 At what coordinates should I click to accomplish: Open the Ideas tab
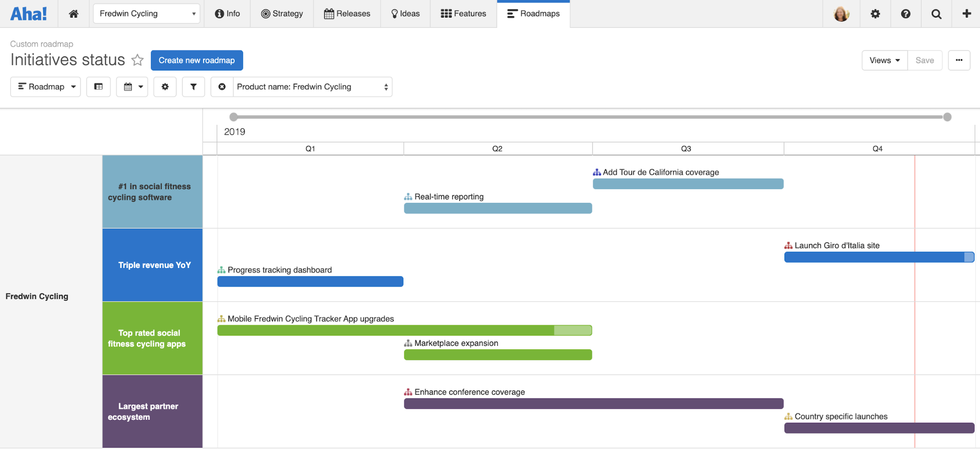[x=405, y=14]
